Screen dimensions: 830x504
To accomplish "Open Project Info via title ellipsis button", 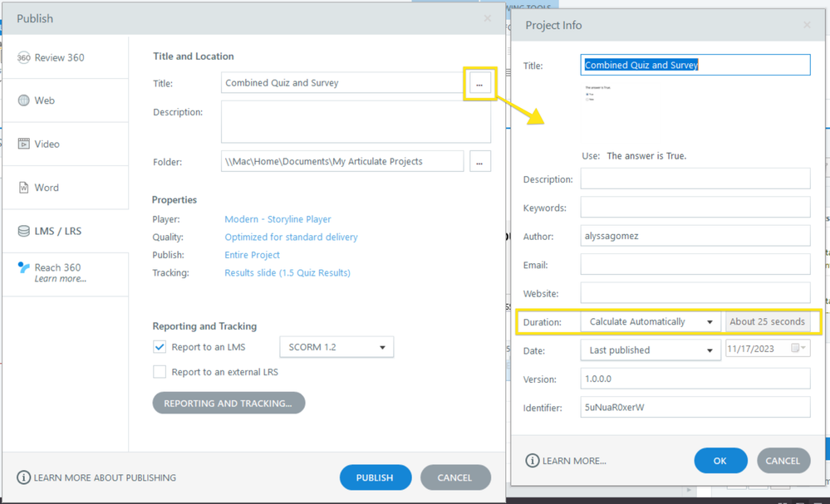I will pyautogui.click(x=479, y=84).
